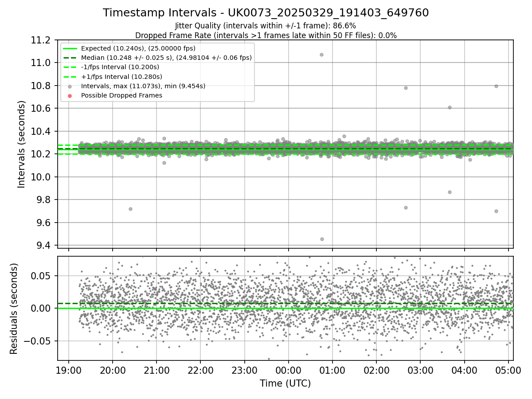532x399 pixels.
Task: Click the minimum outlier point near 9.45 s
Action: (x=322, y=239)
